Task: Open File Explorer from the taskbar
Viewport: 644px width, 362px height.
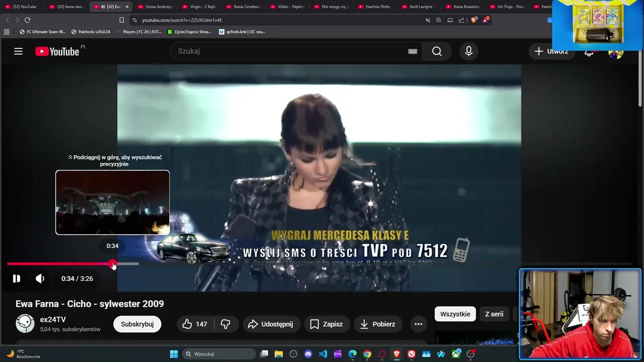Action: (x=279, y=354)
